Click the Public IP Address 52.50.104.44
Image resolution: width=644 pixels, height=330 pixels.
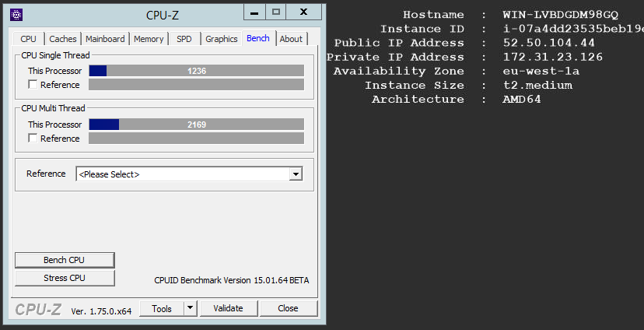pyautogui.click(x=548, y=43)
